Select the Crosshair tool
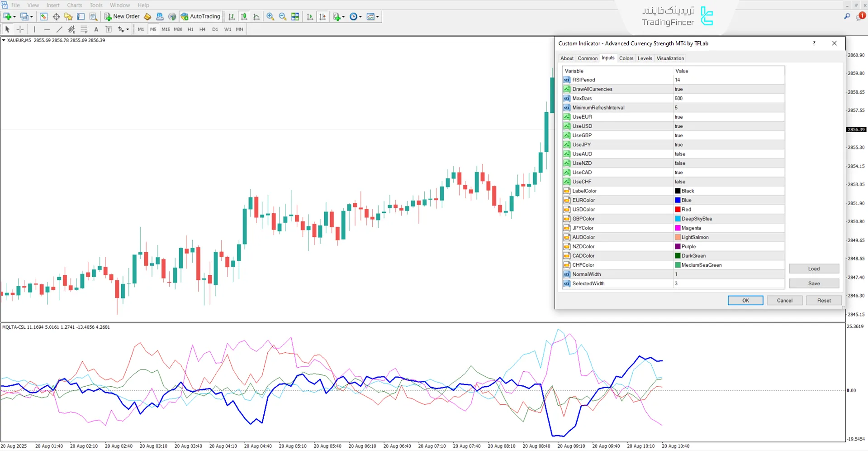 pos(20,29)
